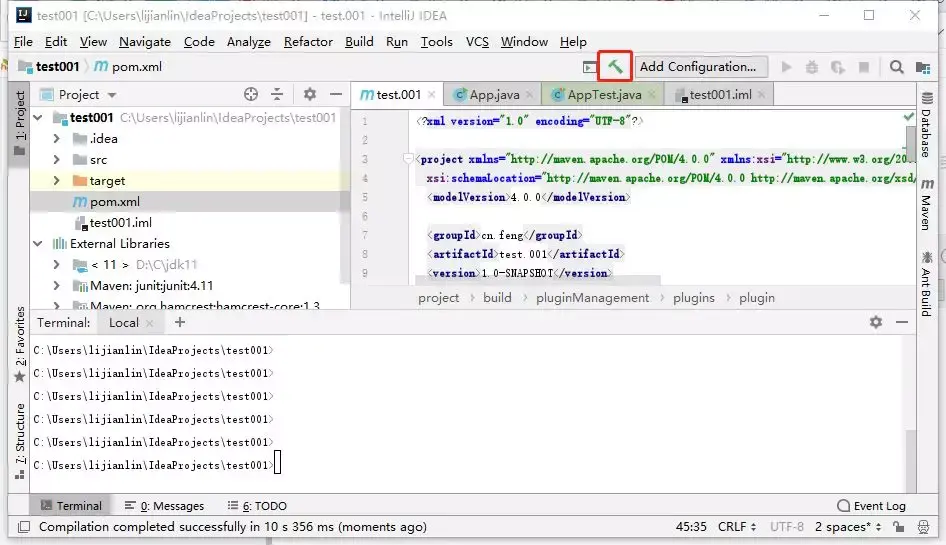Click the 45:35 caret position indicator
The width and height of the screenshot is (946, 545).
(x=691, y=527)
